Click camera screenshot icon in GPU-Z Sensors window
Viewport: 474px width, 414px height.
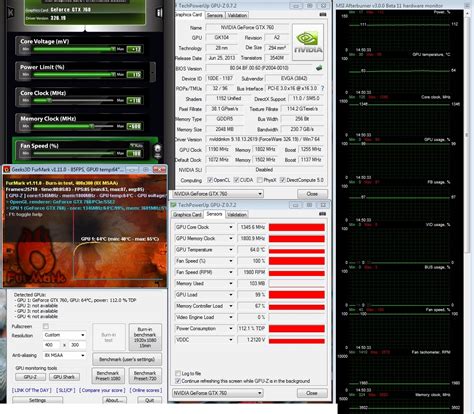point(322,214)
